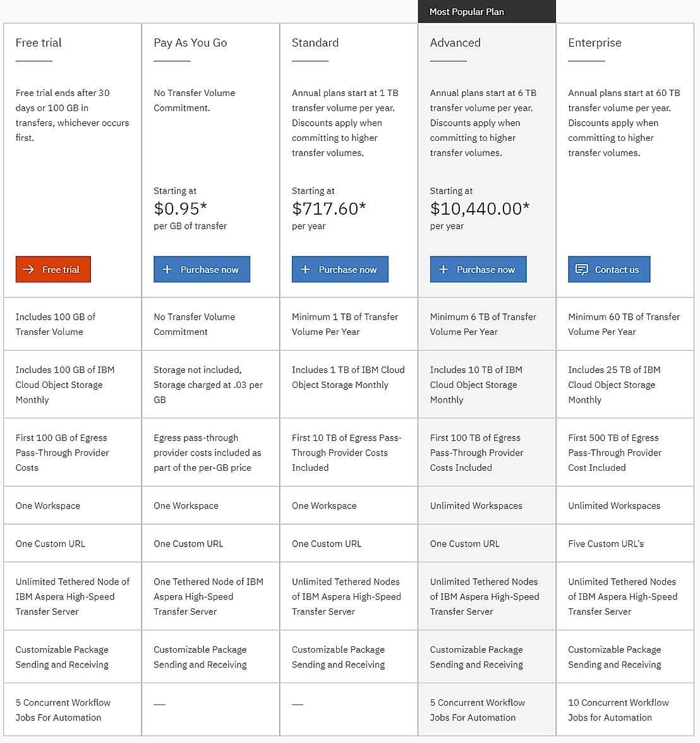Image resolution: width=700 pixels, height=743 pixels.
Task: Click the plus icon in Advanced plan's Purchase button
Action: 444,269
